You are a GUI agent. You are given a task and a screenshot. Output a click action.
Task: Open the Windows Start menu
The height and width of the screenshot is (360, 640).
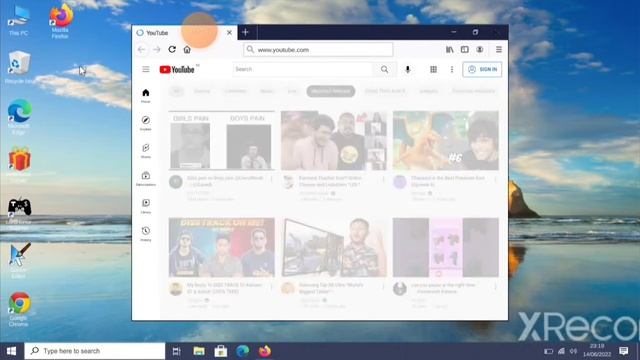tap(11, 351)
